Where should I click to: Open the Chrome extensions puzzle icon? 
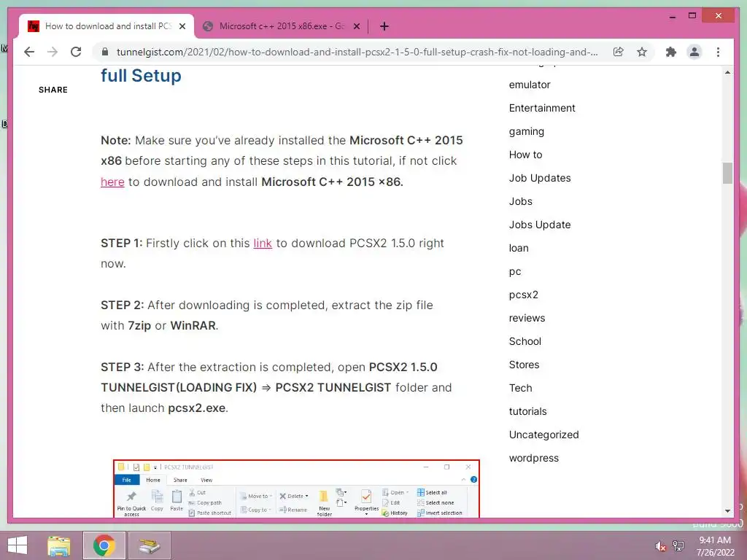[x=671, y=52]
